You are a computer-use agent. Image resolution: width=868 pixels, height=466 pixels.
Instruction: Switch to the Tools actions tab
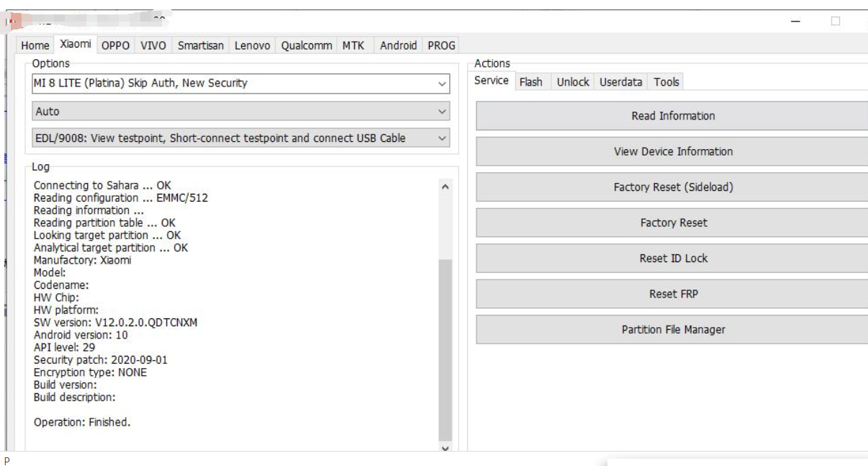(666, 82)
